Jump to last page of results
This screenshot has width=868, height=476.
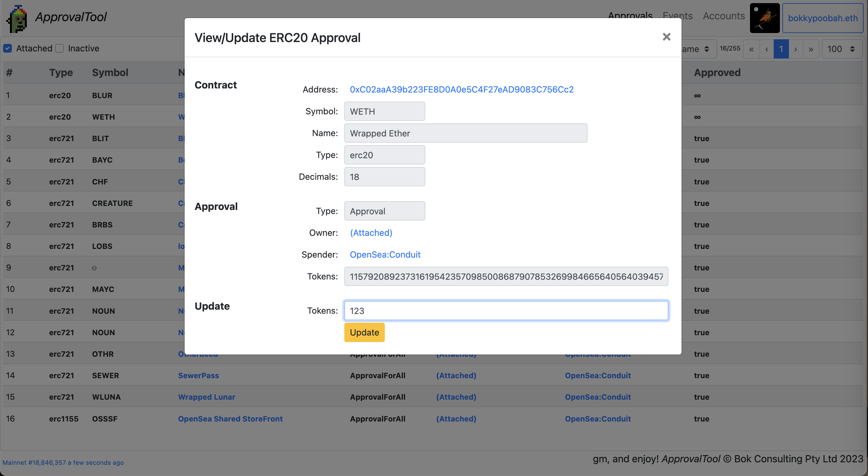(811, 49)
